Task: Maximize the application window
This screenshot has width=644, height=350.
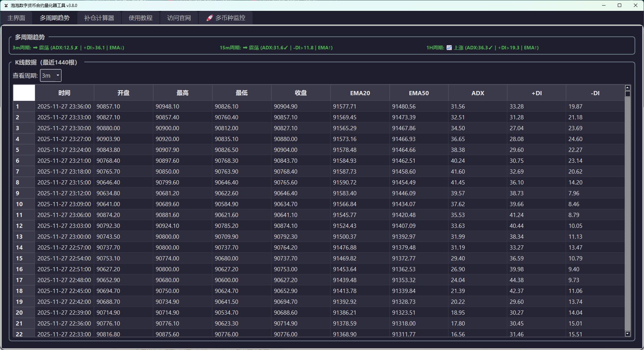Action: coord(620,5)
